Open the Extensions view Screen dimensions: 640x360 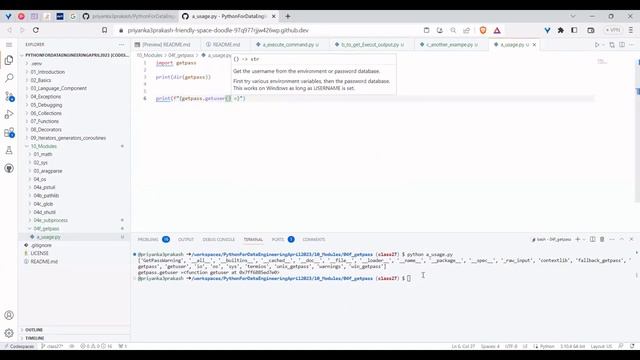click(9, 133)
